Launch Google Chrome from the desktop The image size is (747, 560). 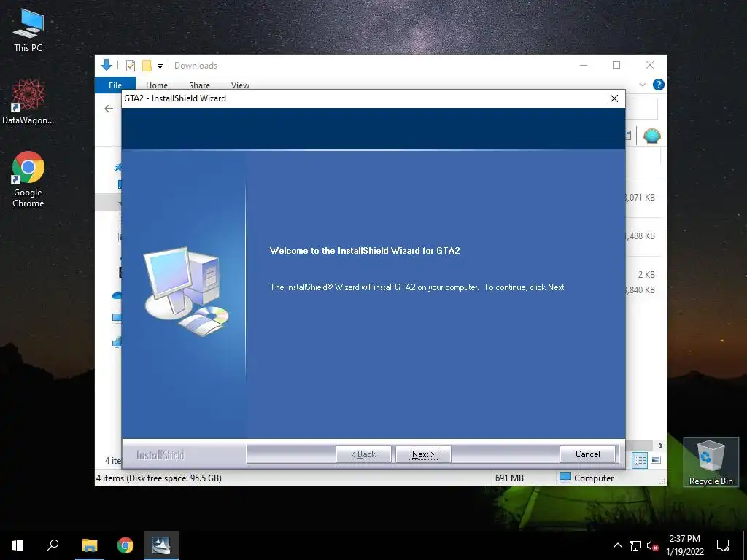28,179
